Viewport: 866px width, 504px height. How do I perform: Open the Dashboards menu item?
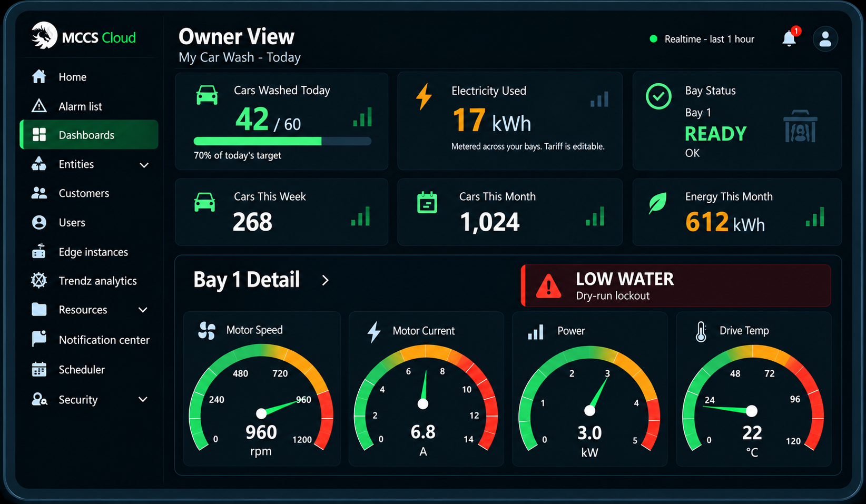click(x=89, y=135)
